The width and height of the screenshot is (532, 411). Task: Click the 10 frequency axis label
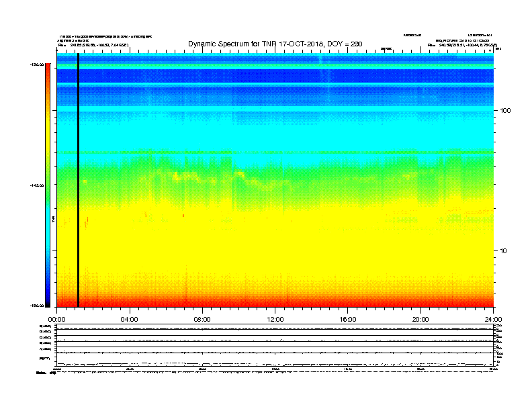click(503, 251)
